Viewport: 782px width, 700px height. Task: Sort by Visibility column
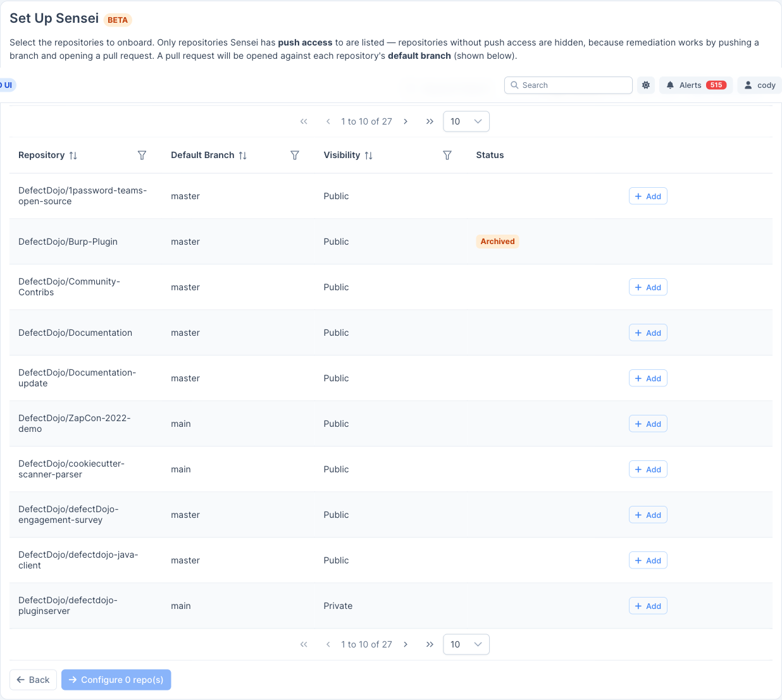point(369,156)
